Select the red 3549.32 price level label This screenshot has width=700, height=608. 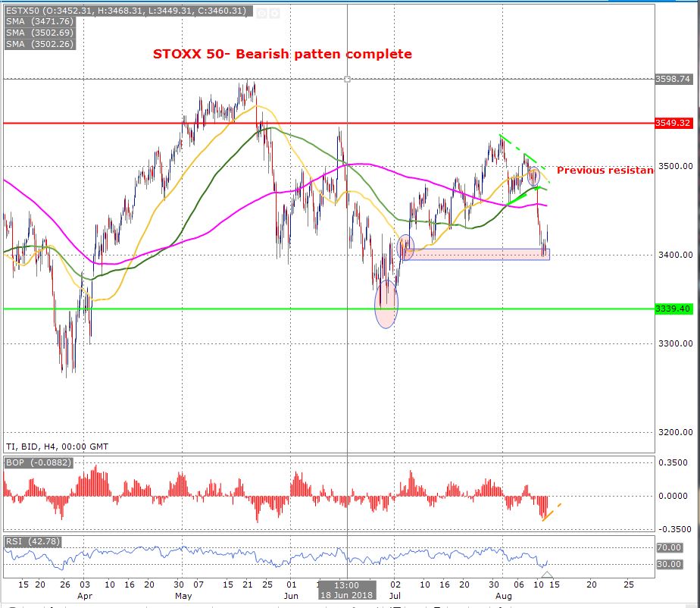coord(673,123)
